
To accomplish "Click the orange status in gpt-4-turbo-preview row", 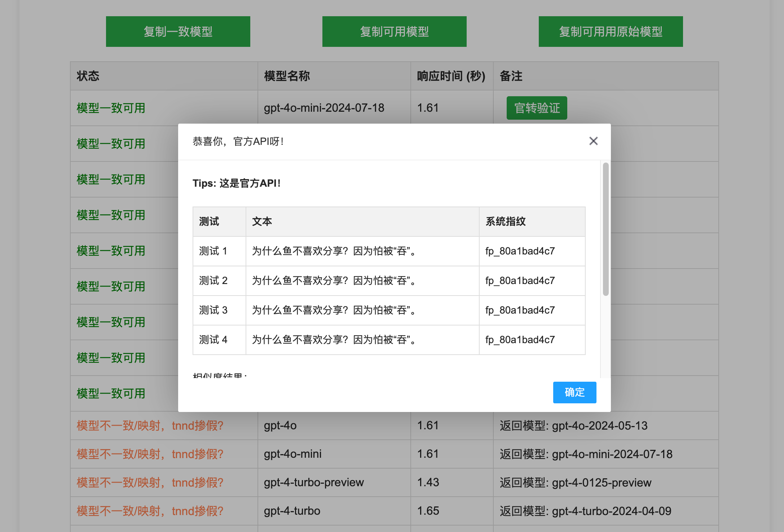I will (150, 483).
